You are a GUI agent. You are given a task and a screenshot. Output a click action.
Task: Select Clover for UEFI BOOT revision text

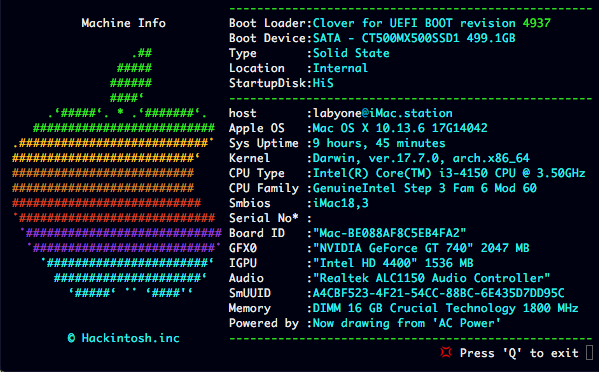(414, 23)
